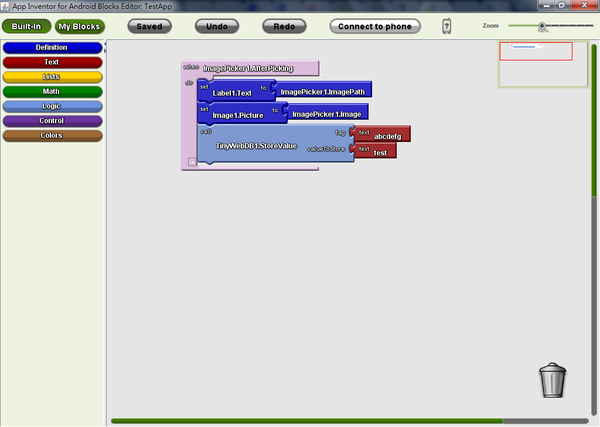The height and width of the screenshot is (427, 600).
Task: Select the ImagePicker1.Image value block
Action: [326, 112]
